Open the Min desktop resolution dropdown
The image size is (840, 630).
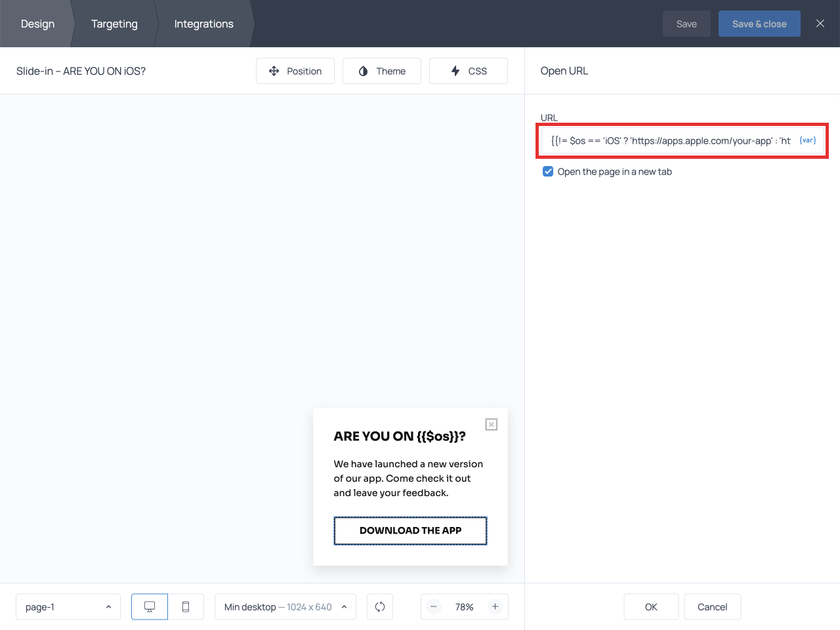tap(285, 607)
